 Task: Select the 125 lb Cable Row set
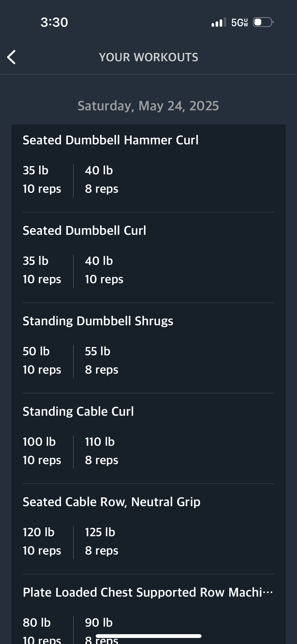pos(102,541)
